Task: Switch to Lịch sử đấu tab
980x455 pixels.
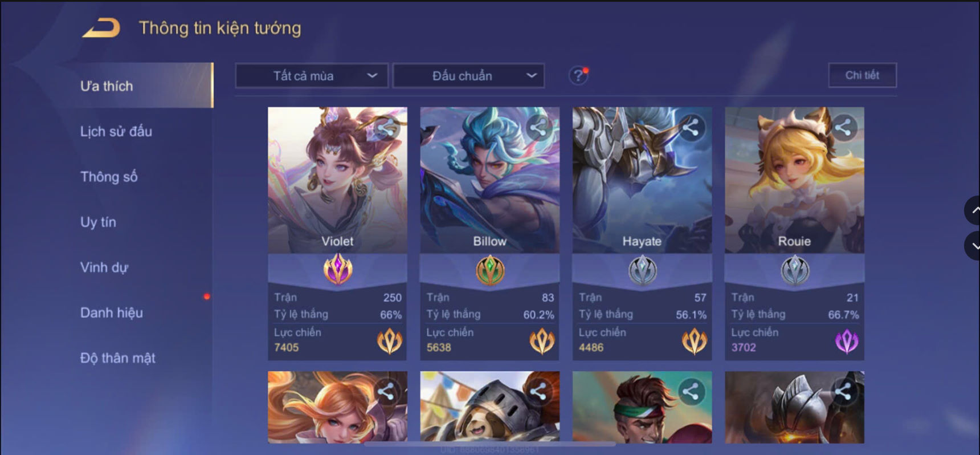Action: (116, 132)
